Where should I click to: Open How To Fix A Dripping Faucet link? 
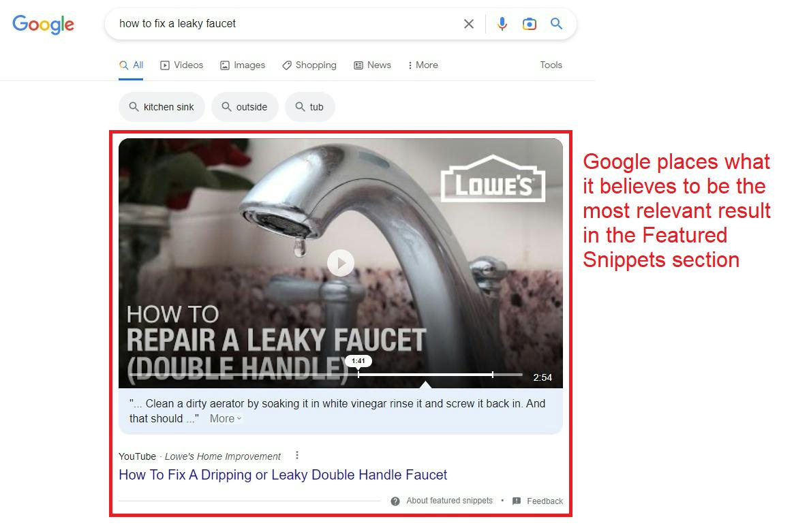point(283,475)
